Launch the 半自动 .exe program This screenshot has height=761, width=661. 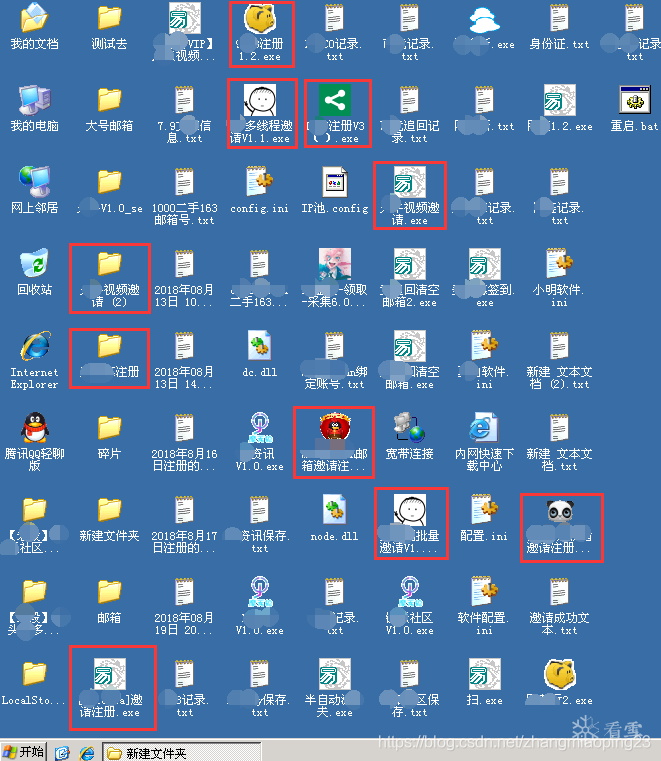334,689
